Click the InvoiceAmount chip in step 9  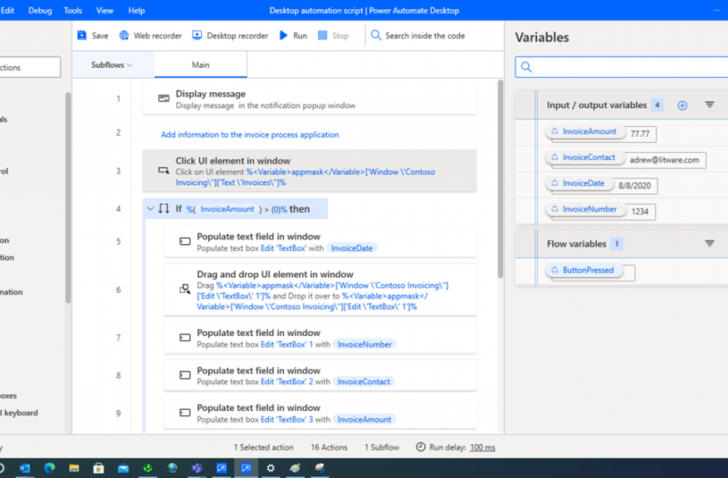(364, 420)
